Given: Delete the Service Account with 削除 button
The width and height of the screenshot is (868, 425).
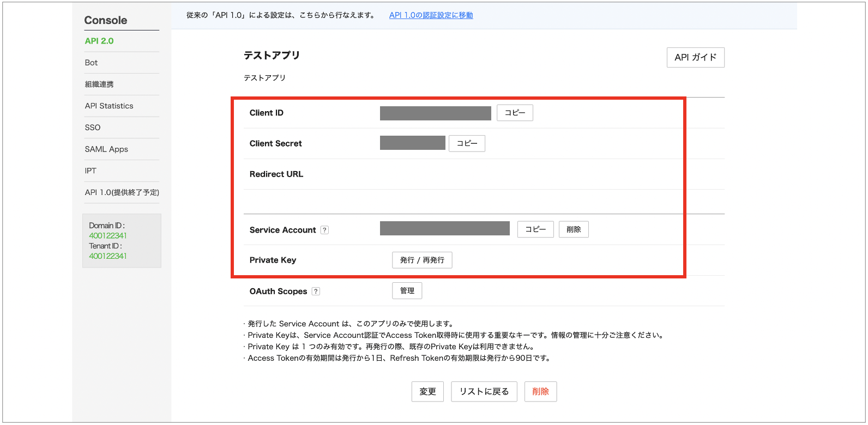Looking at the screenshot, I should point(574,229).
